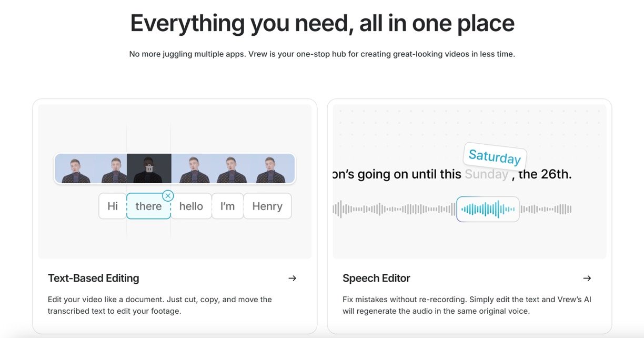The image size is (644, 338).
Task: Click the blue "Saturday" replacement tag
Action: pyautogui.click(x=495, y=157)
